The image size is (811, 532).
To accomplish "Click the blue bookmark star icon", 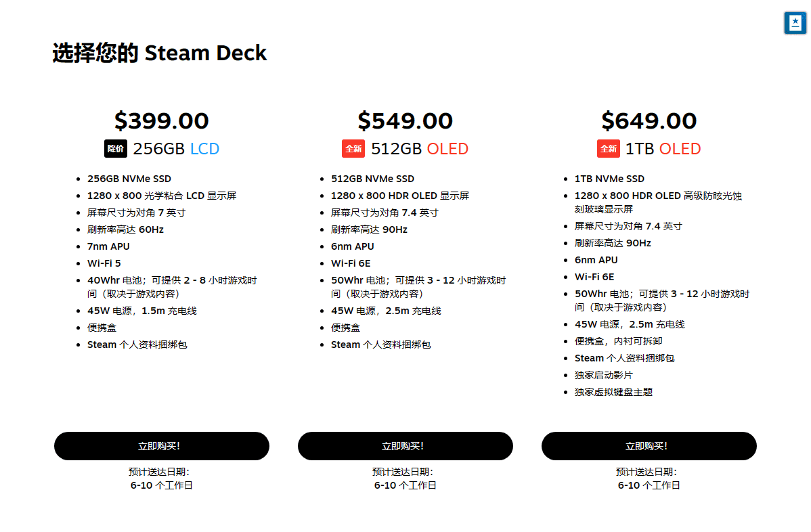I will click(x=795, y=22).
